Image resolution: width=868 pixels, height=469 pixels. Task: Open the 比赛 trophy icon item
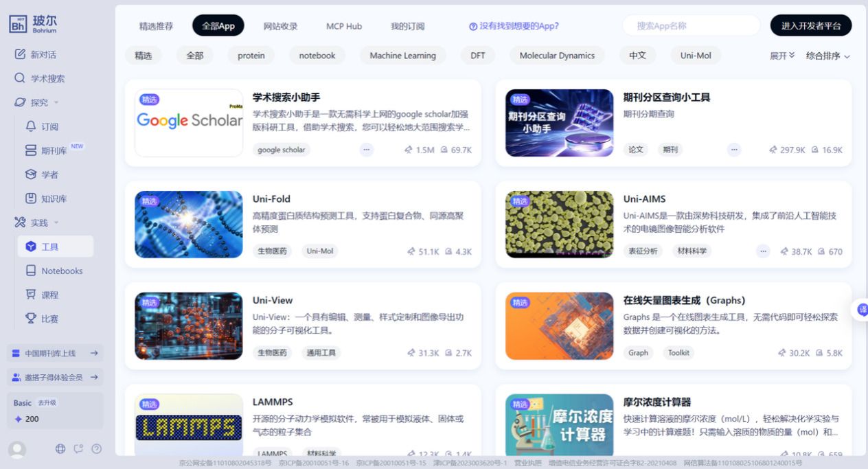31,319
